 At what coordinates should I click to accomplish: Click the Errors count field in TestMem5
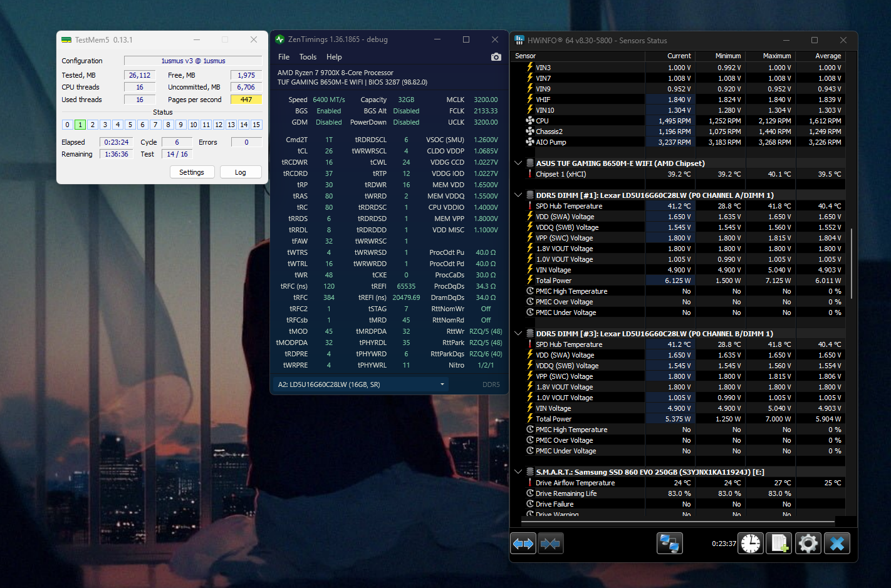tap(246, 142)
